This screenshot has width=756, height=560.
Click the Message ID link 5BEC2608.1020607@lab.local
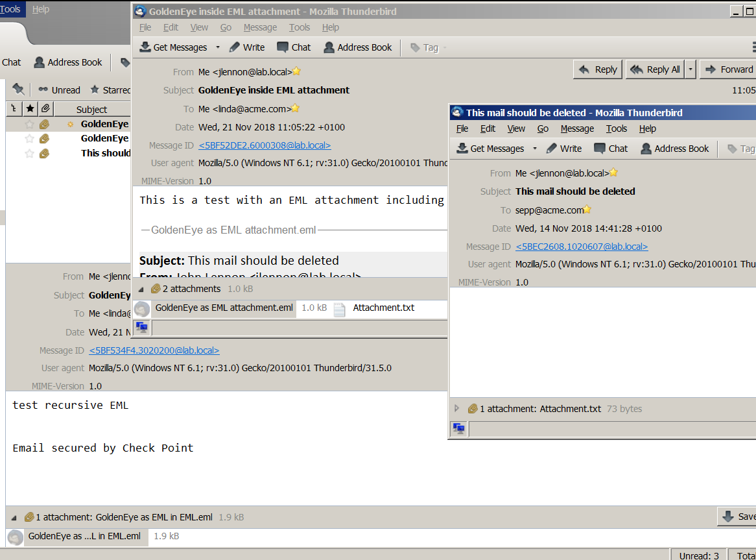point(582,247)
